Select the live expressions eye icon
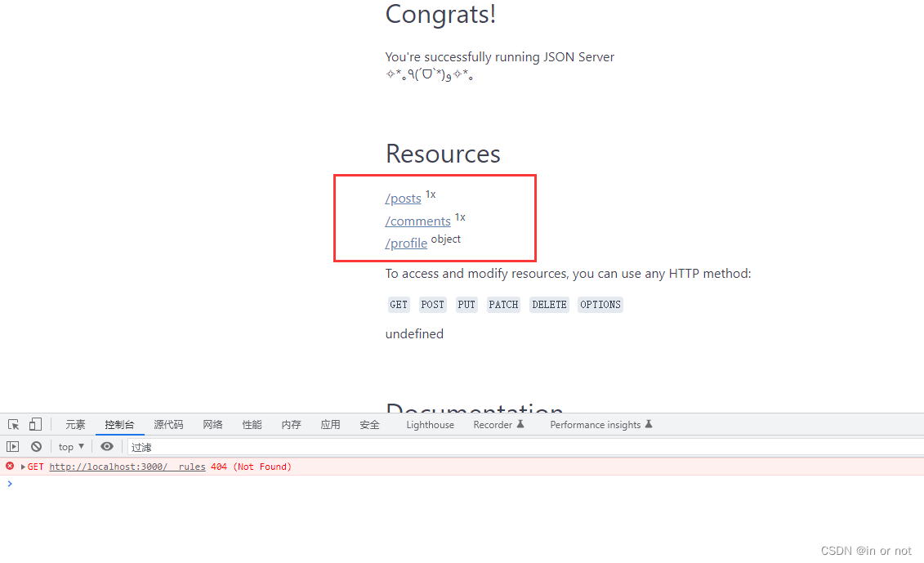Screen dimensions: 924x563 tap(107, 446)
